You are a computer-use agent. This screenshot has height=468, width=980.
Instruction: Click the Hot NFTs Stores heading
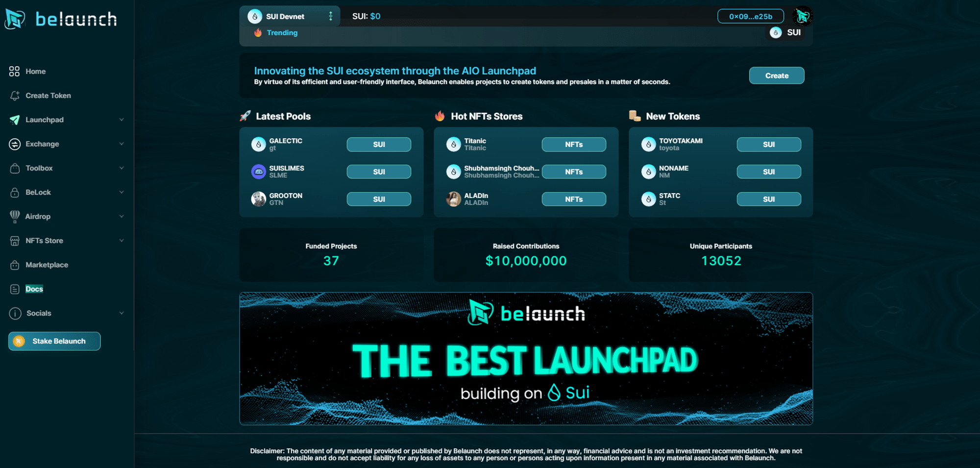click(x=487, y=116)
